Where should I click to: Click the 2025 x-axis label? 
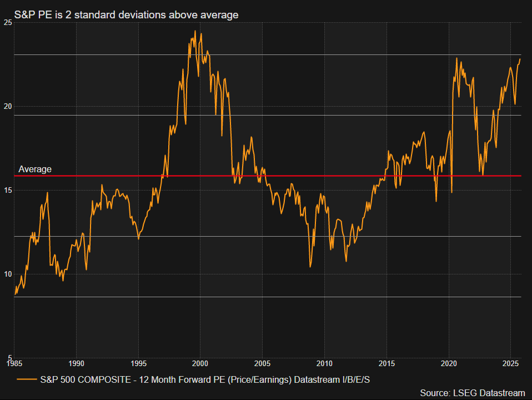[x=510, y=363]
